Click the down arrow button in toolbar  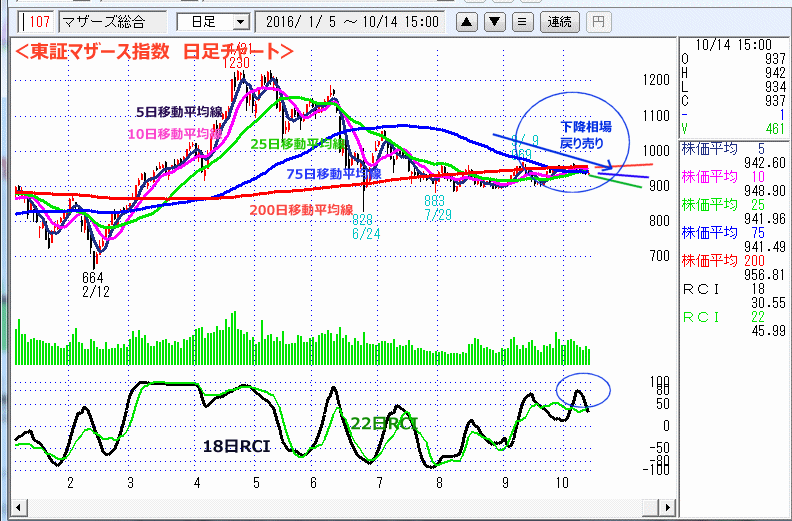pyautogui.click(x=494, y=21)
